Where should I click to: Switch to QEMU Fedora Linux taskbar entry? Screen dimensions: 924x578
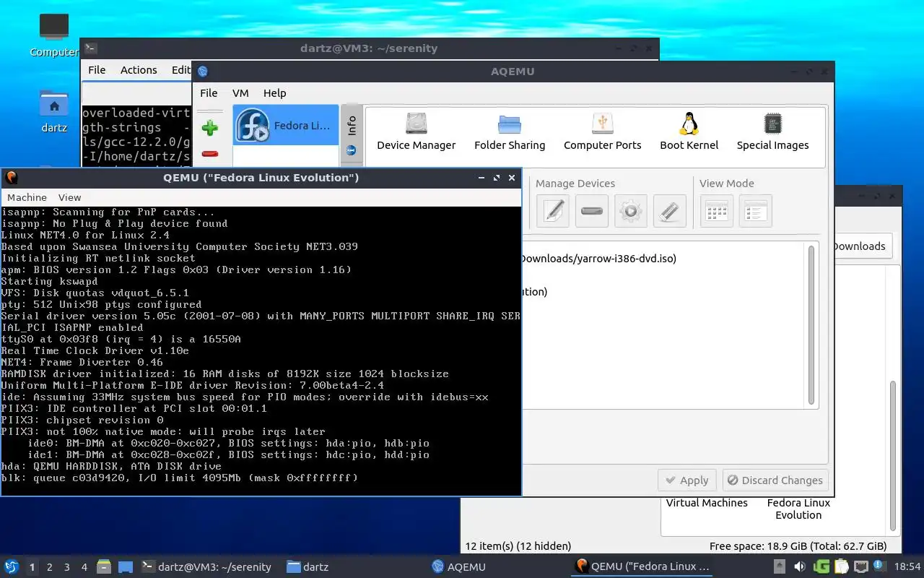(642, 567)
